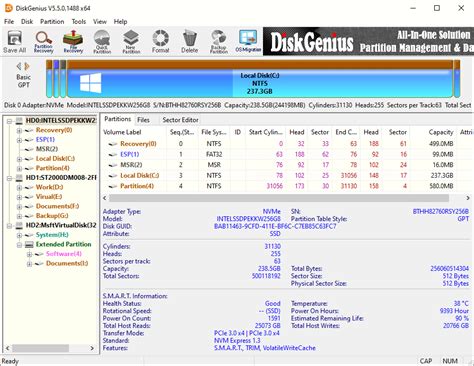Open the Help menu
The width and height of the screenshot is (474, 366).
[x=120, y=22]
